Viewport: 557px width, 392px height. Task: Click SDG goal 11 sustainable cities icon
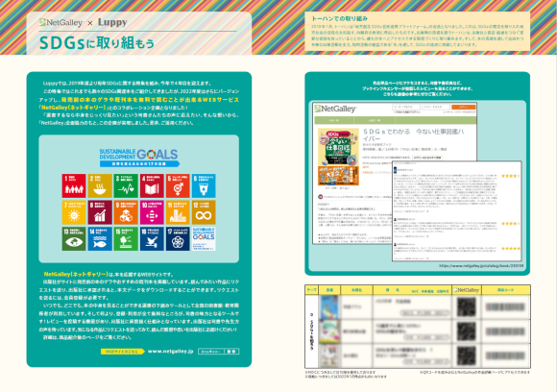click(x=178, y=212)
